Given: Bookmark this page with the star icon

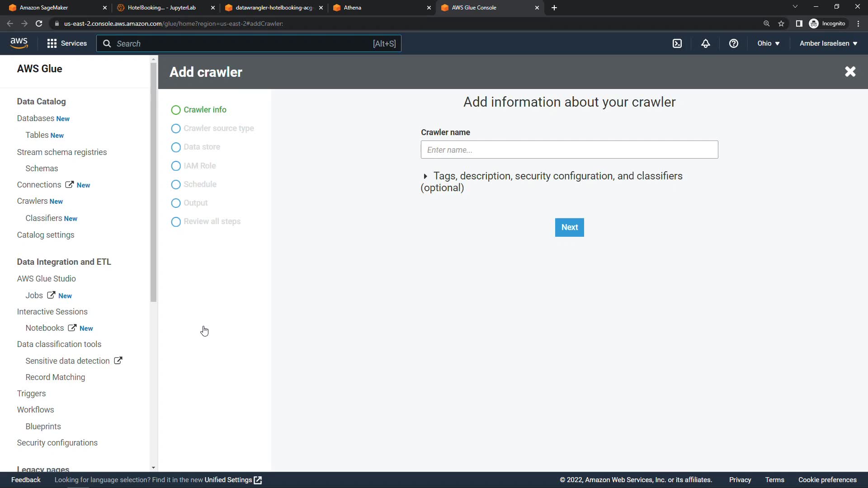Looking at the screenshot, I should [x=781, y=23].
